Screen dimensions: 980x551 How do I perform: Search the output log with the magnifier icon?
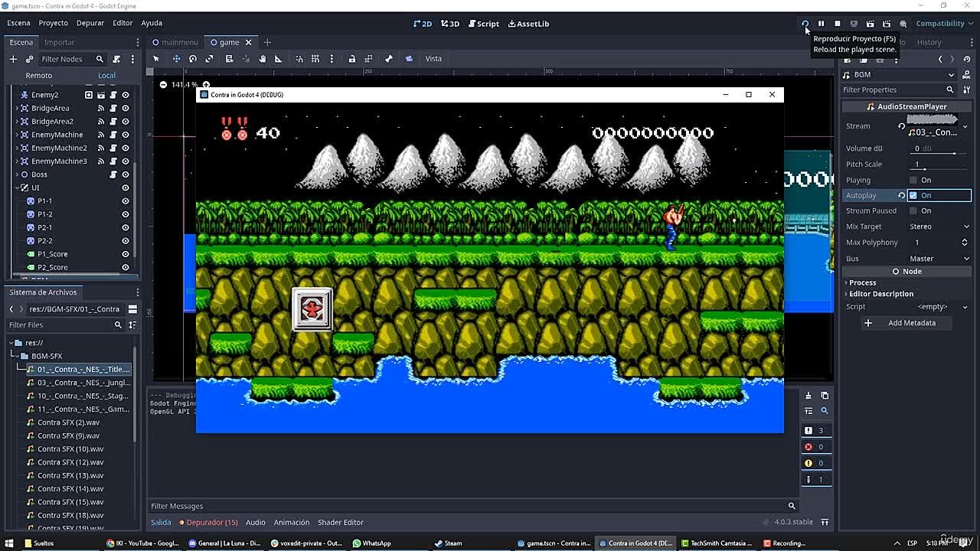pos(825,411)
